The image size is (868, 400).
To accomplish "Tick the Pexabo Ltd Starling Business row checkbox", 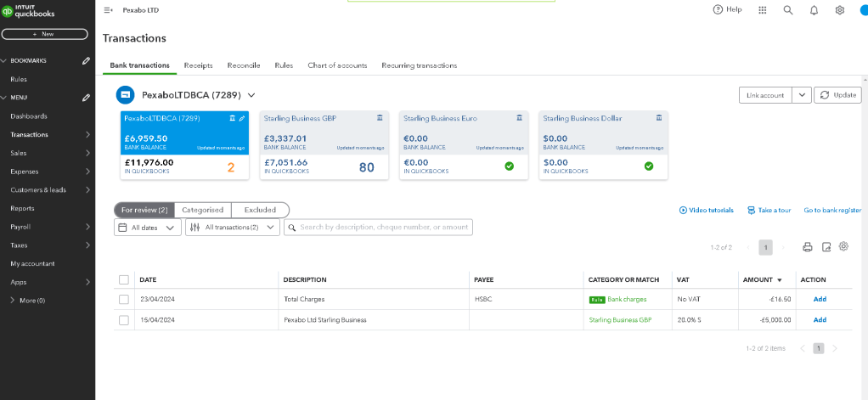I will pyautogui.click(x=124, y=320).
